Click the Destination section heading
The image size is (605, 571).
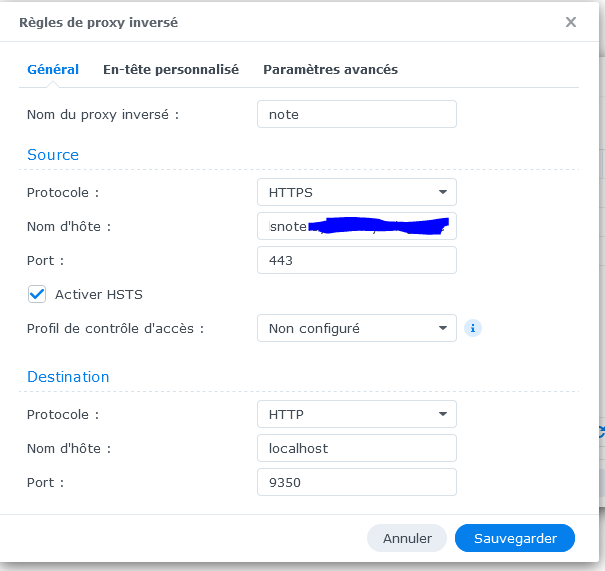click(x=68, y=377)
